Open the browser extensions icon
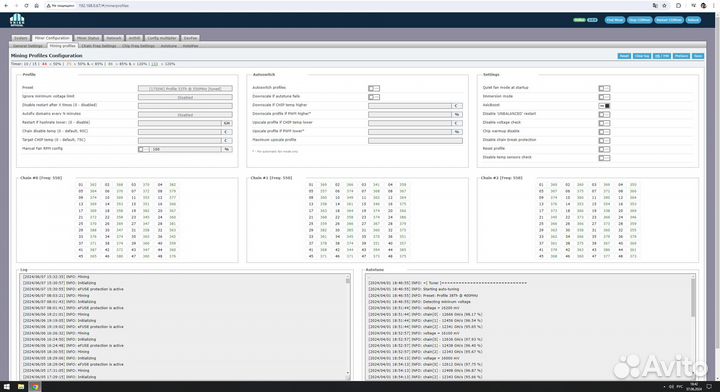The height and width of the screenshot is (392, 720). click(x=678, y=6)
